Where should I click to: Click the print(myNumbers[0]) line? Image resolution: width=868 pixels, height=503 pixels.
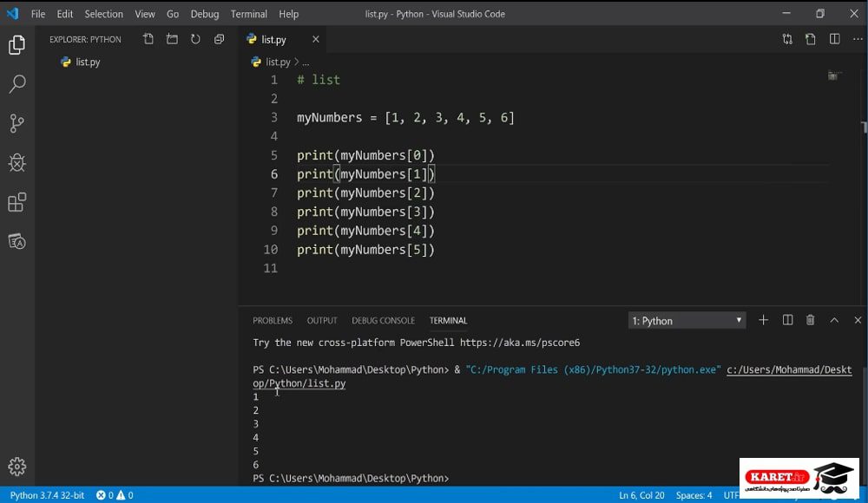click(366, 155)
